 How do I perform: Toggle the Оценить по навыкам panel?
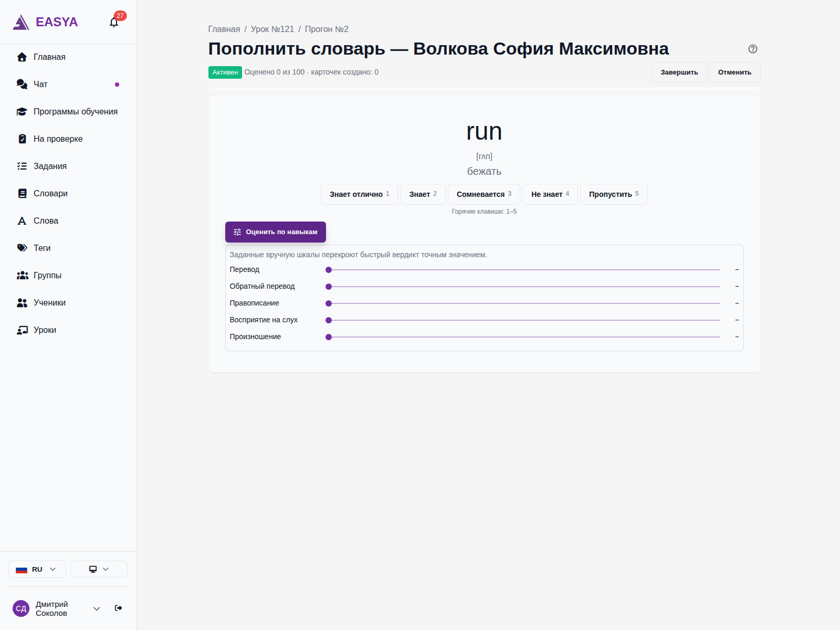tap(276, 232)
